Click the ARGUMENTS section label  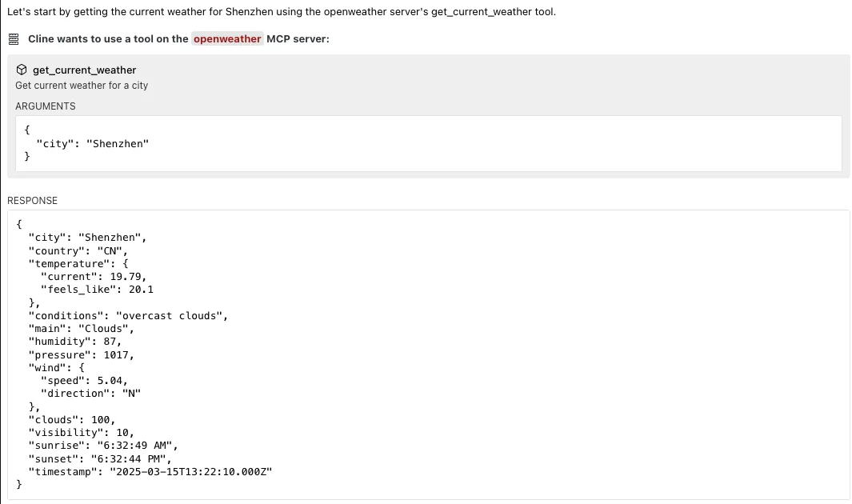point(45,106)
